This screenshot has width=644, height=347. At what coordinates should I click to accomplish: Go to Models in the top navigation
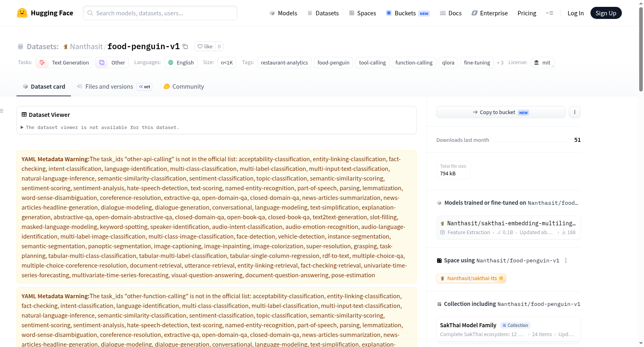click(283, 13)
